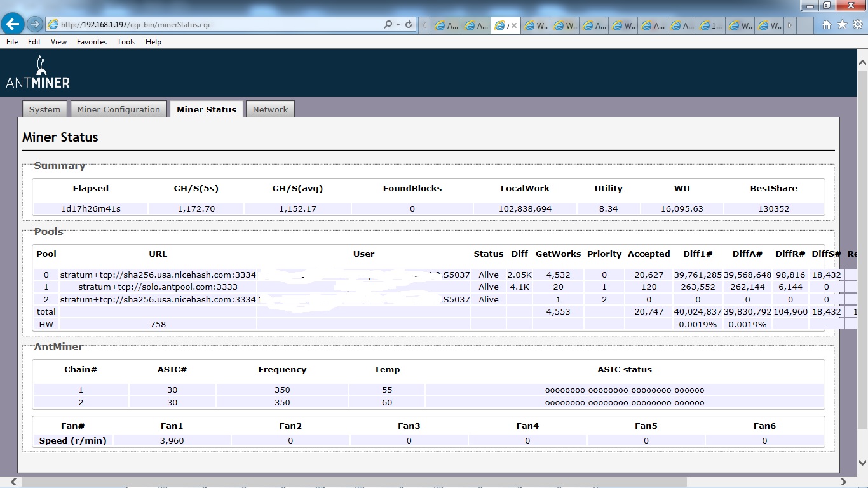Click the vertical scrollbar down arrow
This screenshot has width=868, height=488.
pos(862,464)
